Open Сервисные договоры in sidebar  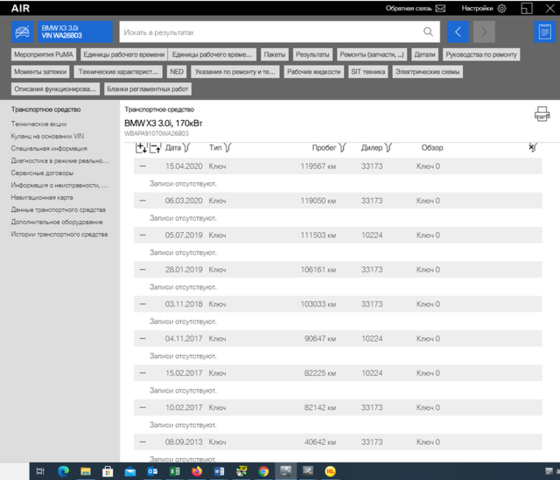click(x=42, y=173)
